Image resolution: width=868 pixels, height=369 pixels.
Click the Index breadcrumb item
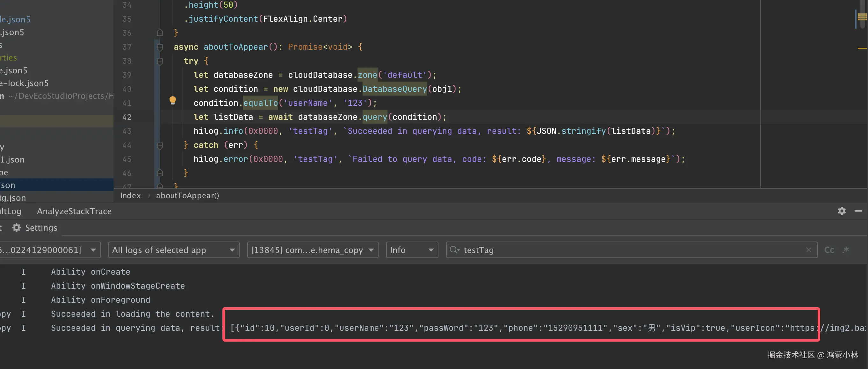pos(130,195)
